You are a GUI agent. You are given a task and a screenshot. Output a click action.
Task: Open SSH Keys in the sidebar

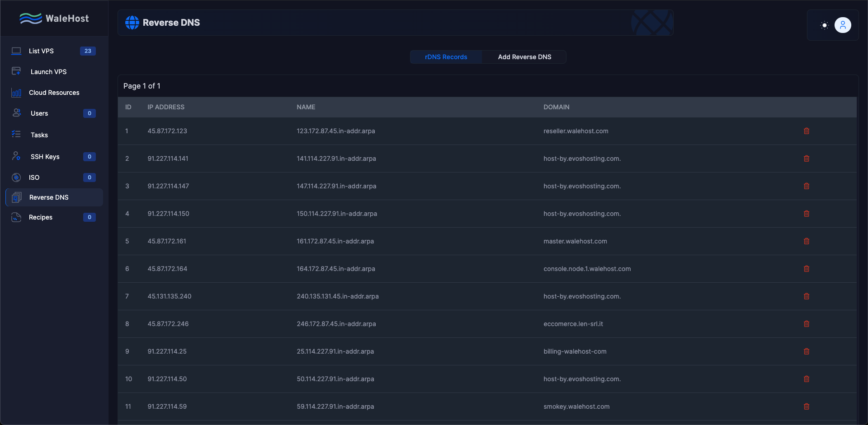click(x=54, y=157)
